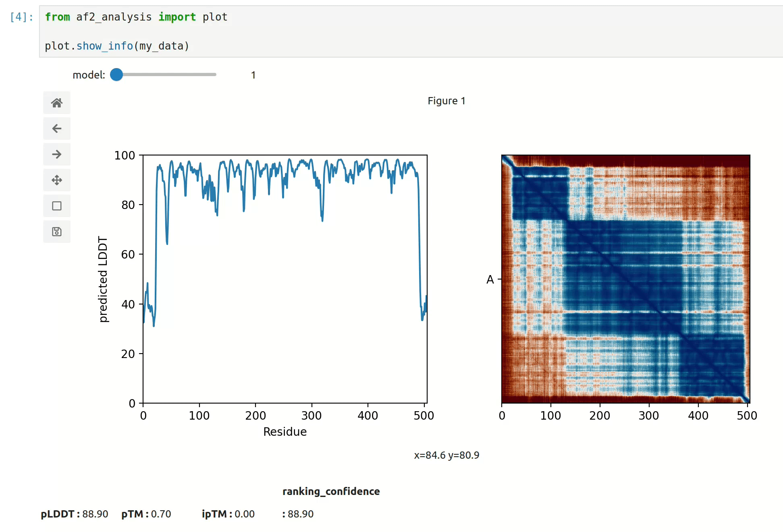Click the ranking_confidence heading
Screen dimensions: 783x532
coord(331,491)
